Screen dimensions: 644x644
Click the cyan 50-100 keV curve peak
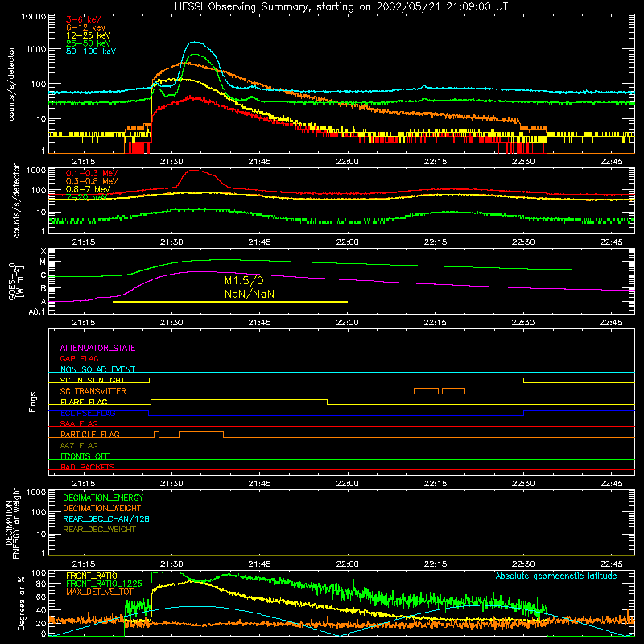[196, 42]
